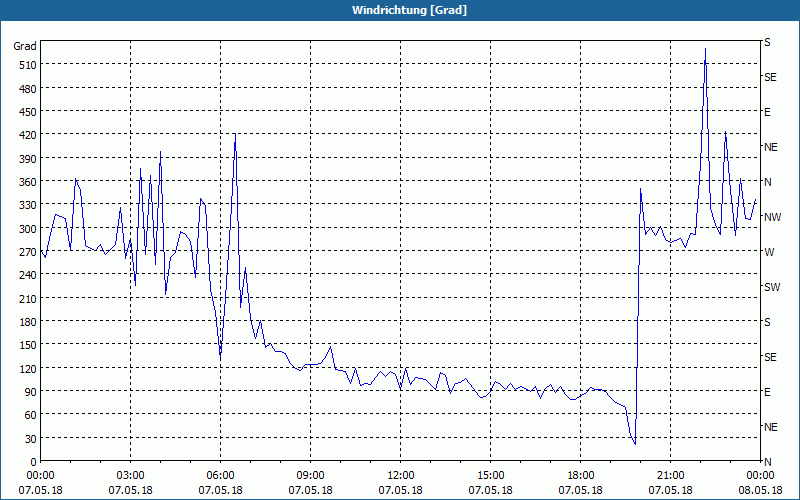Click the 0 tick label on the left axis

pos(34,462)
